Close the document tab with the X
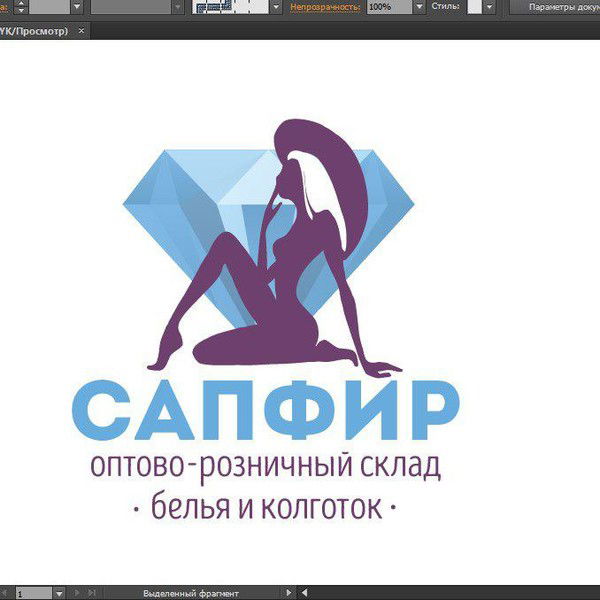Viewport: 600px width, 600px height. [81, 31]
